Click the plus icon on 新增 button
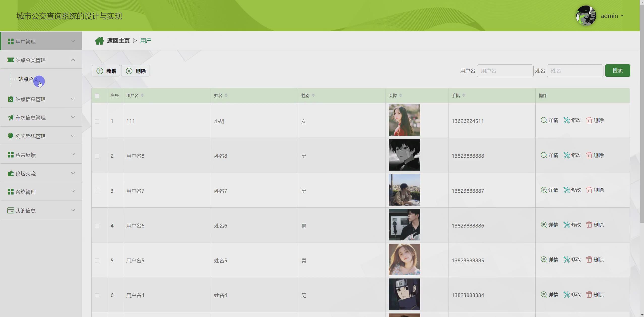This screenshot has width=644, height=317. pos(100,71)
